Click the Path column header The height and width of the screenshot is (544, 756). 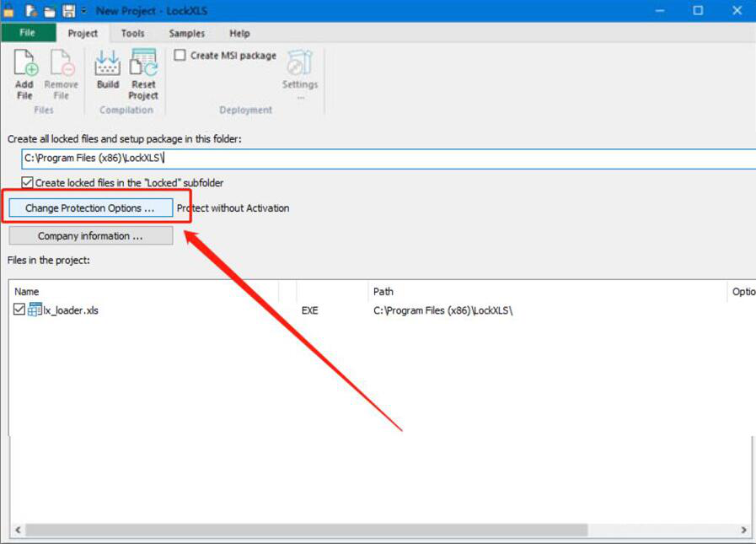click(547, 292)
